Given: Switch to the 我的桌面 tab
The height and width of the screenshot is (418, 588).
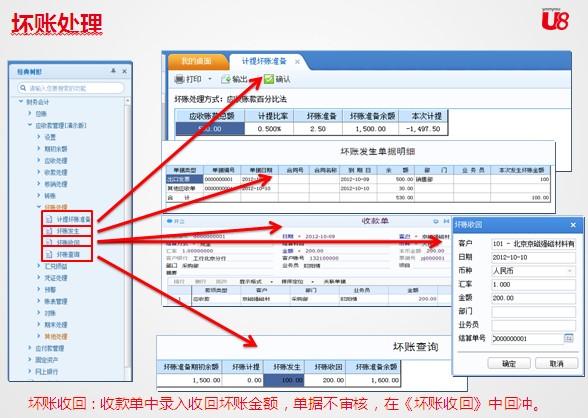Looking at the screenshot, I should pos(196,61).
